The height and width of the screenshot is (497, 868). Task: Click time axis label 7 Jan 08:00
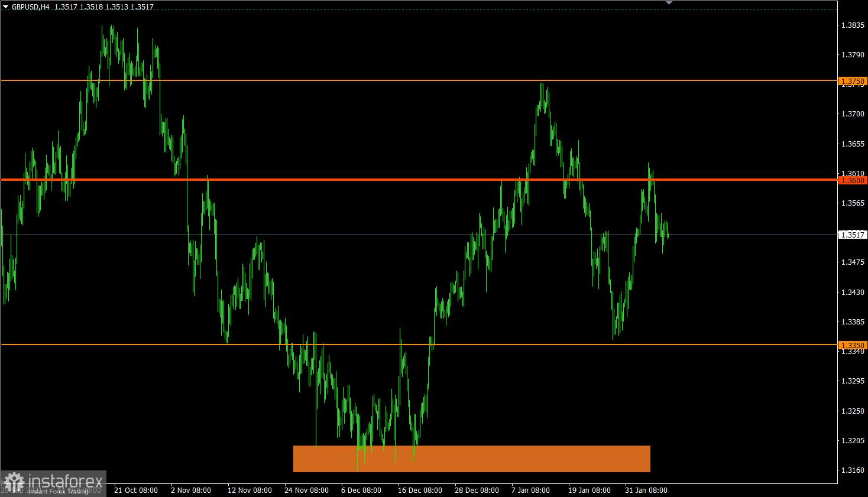531,490
